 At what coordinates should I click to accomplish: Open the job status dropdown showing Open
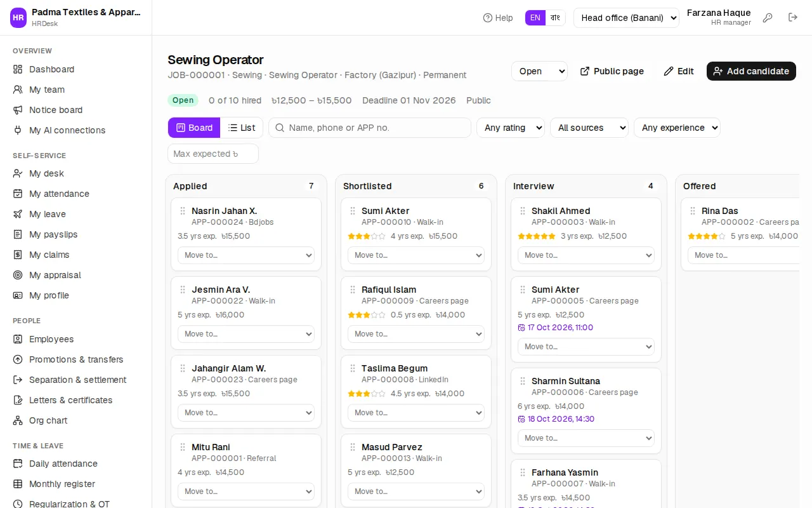(x=539, y=71)
